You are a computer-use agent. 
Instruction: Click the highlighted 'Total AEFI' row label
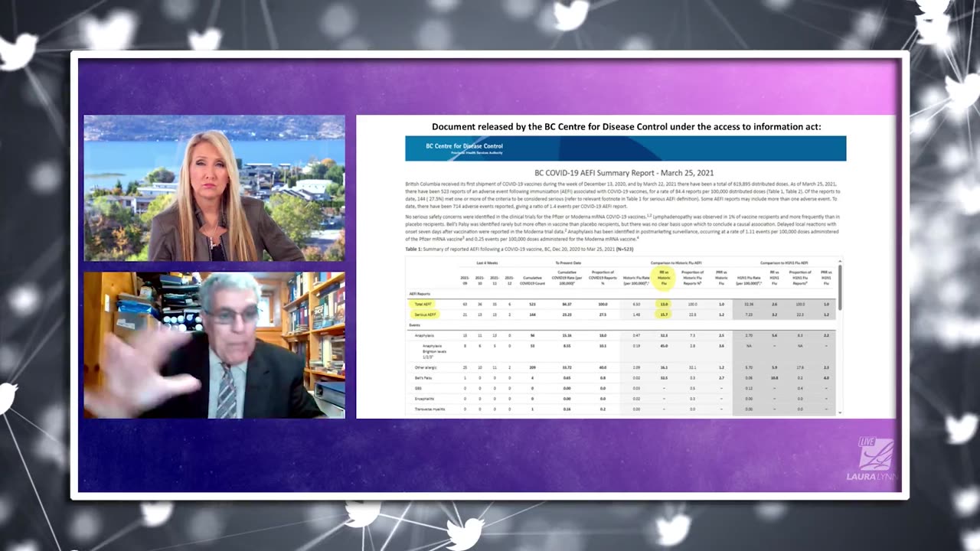pos(423,305)
